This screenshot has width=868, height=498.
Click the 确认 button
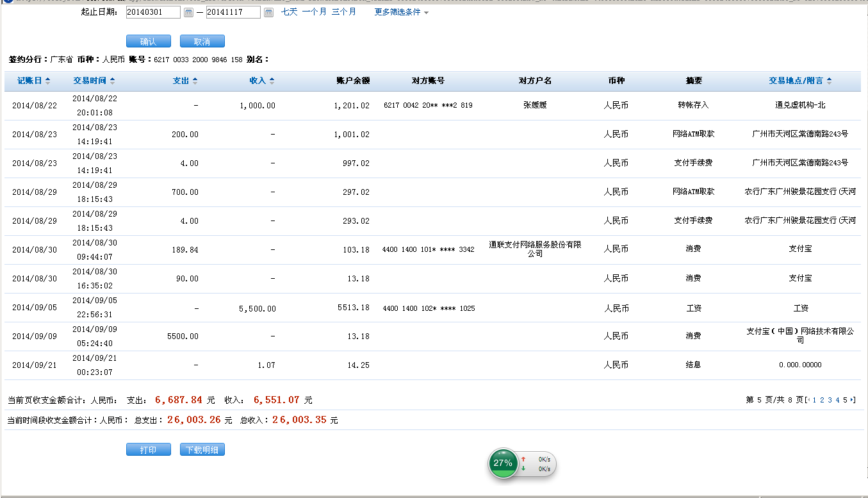pos(148,42)
